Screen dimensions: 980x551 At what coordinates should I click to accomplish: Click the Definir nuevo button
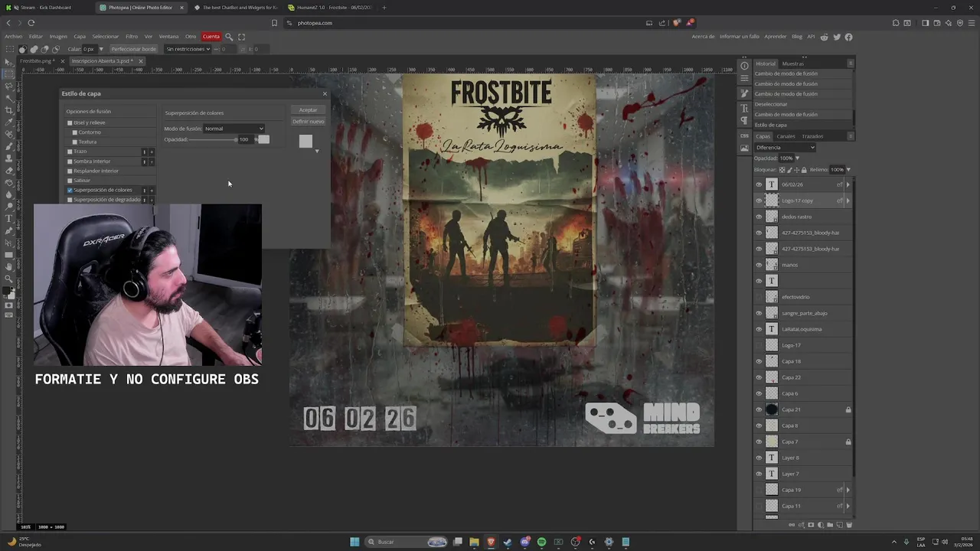[x=308, y=122]
